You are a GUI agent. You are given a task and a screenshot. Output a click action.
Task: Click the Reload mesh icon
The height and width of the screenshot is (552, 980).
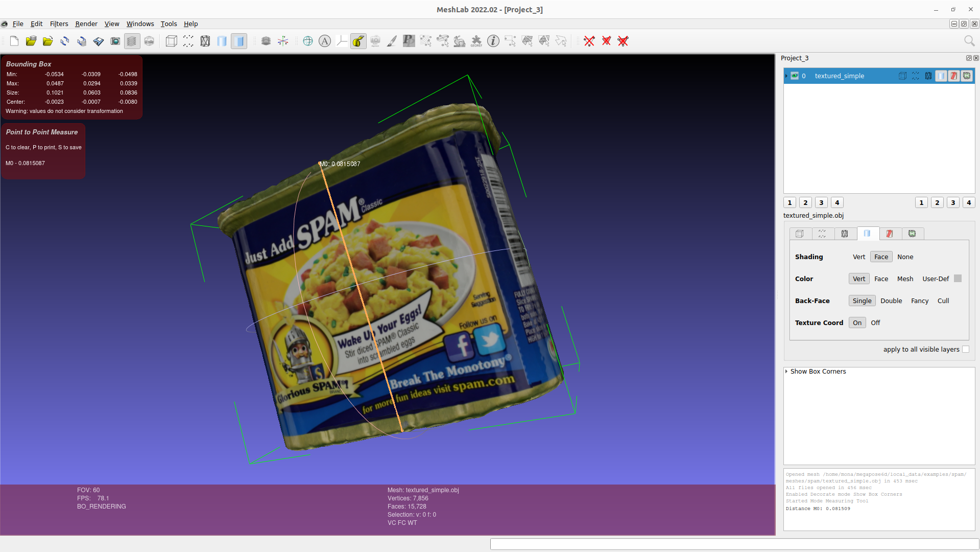click(65, 41)
